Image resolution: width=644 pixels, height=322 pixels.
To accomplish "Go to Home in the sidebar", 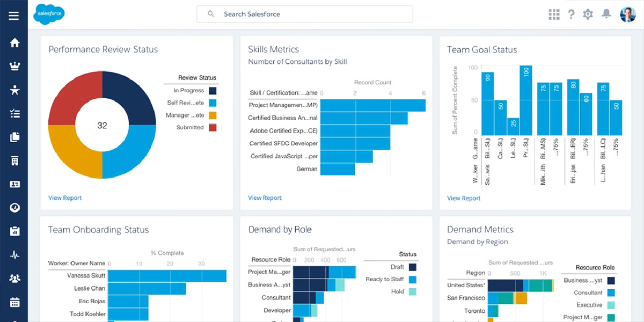I will 14,43.
